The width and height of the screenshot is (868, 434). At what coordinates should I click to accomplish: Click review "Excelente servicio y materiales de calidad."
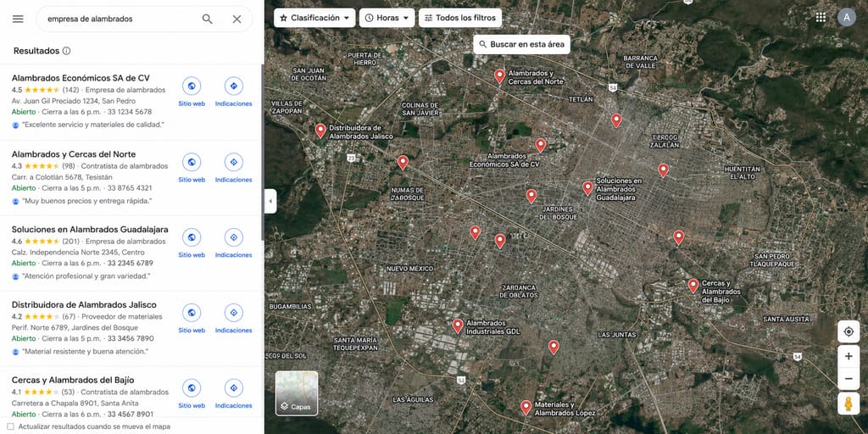point(93,125)
